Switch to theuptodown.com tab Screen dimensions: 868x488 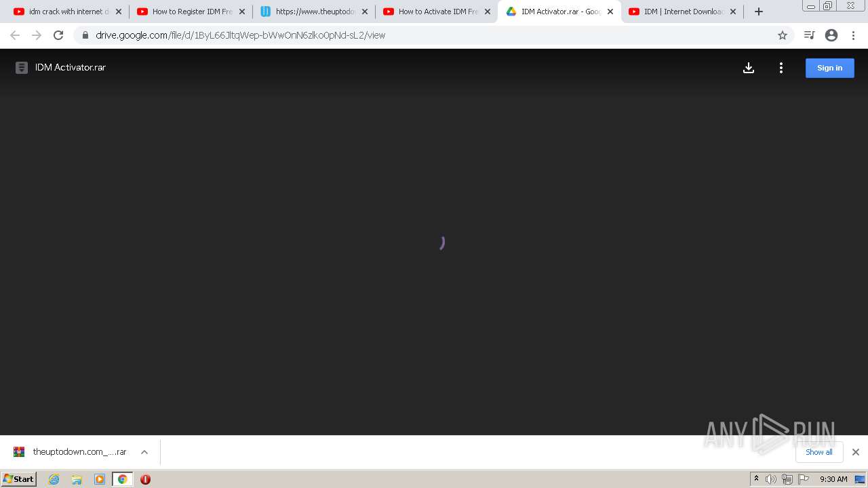pyautogui.click(x=314, y=12)
